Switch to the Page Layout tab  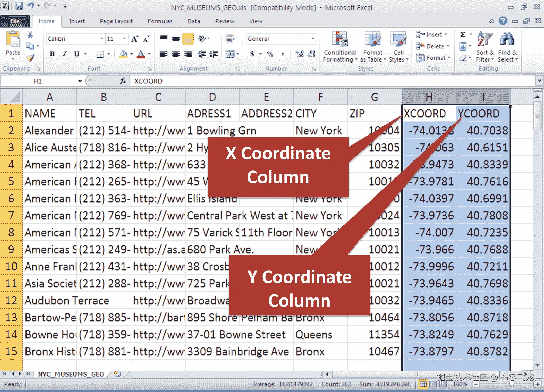tap(116, 21)
